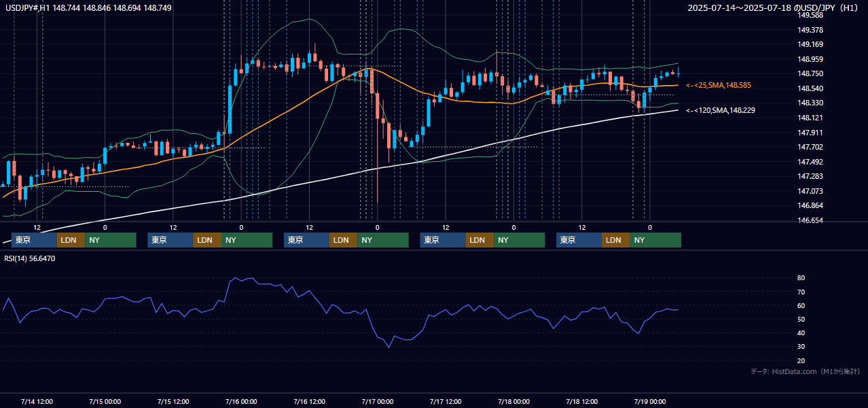The width and height of the screenshot is (868, 408).
Task: Click the white 120 SMA 148.229 label
Action: pyautogui.click(x=721, y=110)
